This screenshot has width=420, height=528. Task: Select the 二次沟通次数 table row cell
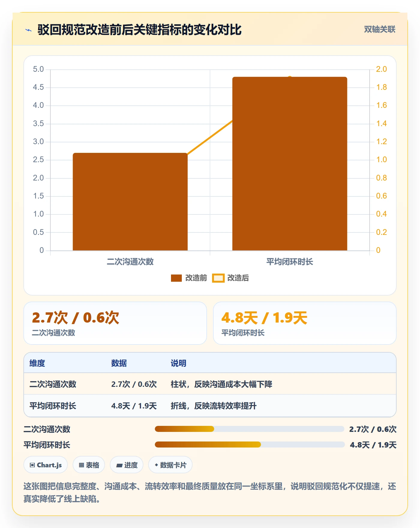[53, 384]
